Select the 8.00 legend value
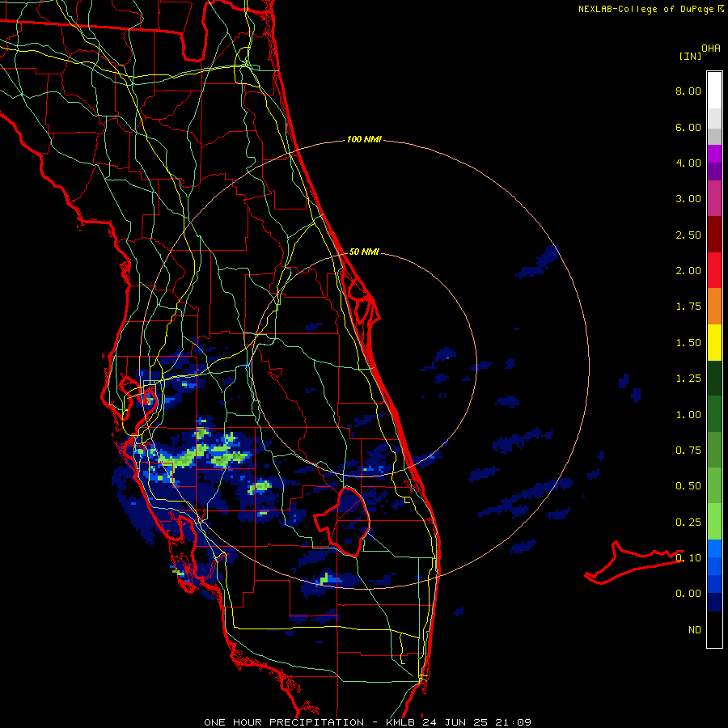This screenshot has height=728, width=728. (x=688, y=91)
